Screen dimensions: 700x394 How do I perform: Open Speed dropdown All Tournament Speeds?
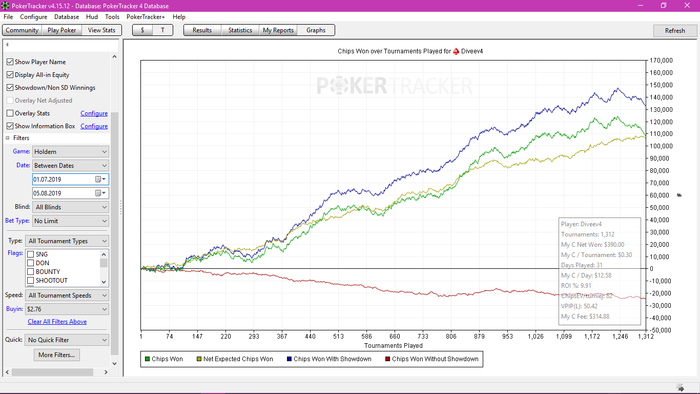[67, 295]
